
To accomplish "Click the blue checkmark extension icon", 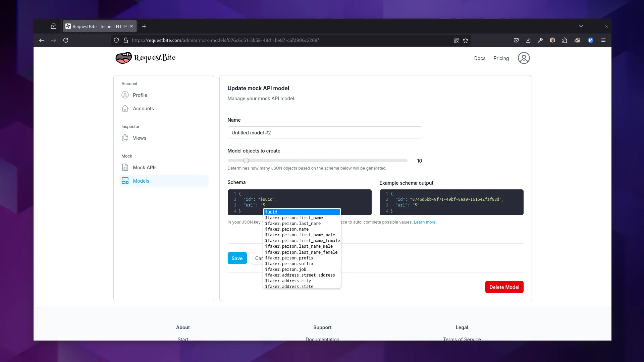I will click(x=591, y=40).
